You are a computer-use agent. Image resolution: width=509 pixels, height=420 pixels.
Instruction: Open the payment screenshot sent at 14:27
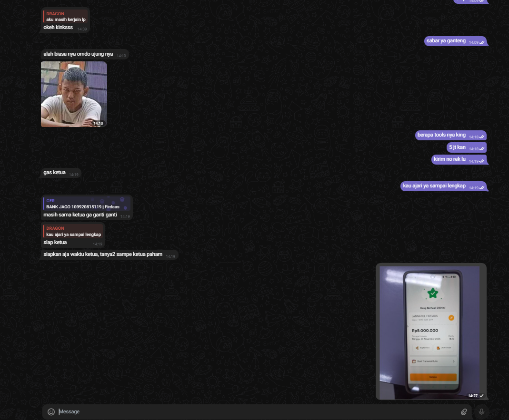click(x=430, y=332)
